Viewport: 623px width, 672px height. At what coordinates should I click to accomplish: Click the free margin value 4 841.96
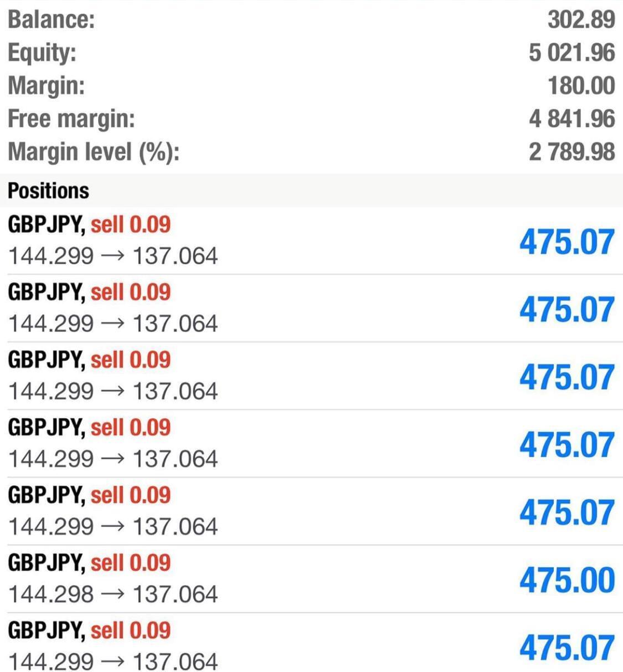tap(571, 119)
